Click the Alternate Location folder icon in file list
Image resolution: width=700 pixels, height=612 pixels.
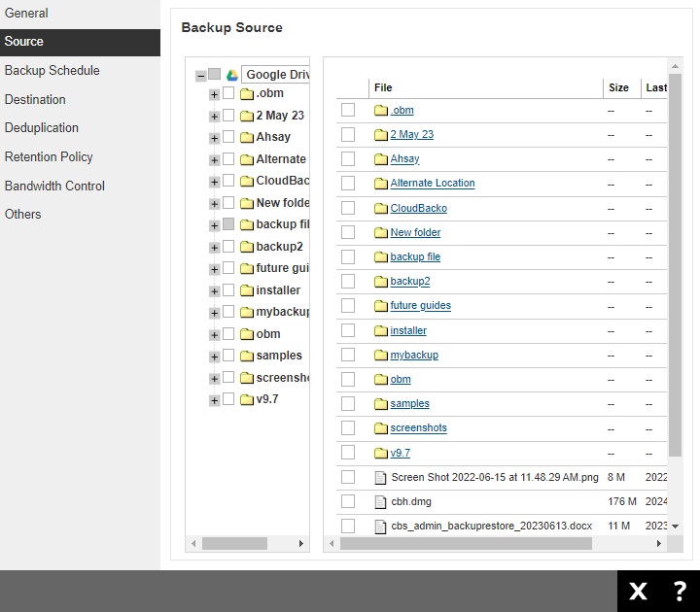[x=381, y=184]
